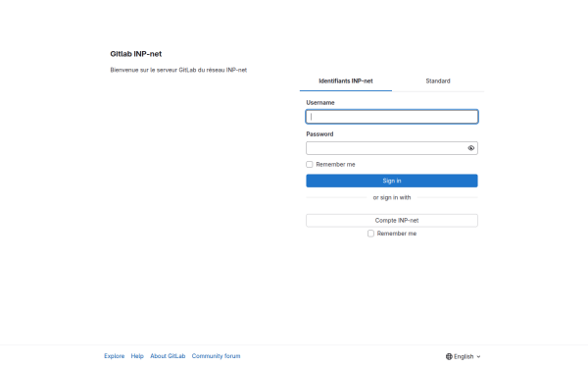Open the Explore footer link

tap(115, 356)
